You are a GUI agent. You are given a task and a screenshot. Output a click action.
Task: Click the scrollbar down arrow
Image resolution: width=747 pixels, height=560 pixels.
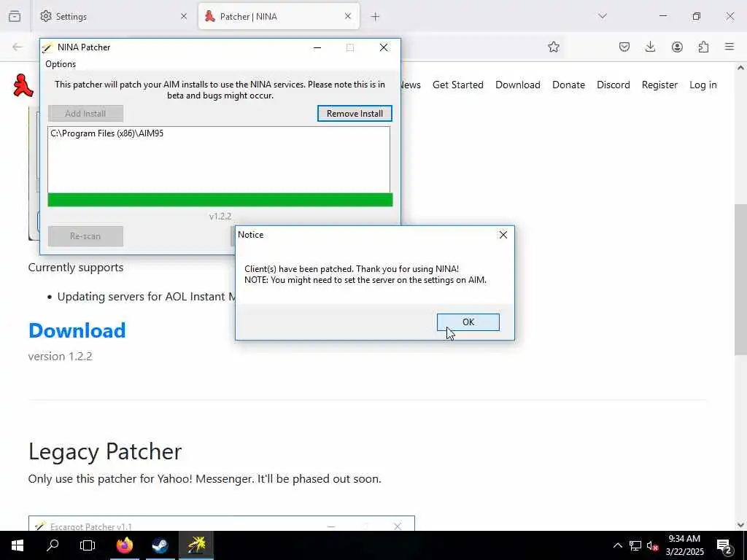coord(740,525)
